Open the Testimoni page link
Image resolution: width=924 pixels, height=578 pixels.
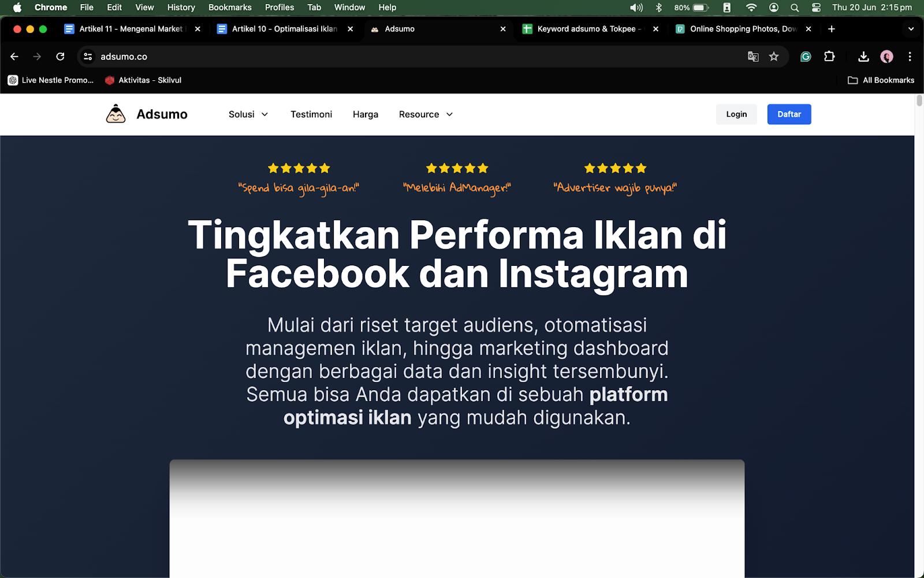coord(311,114)
